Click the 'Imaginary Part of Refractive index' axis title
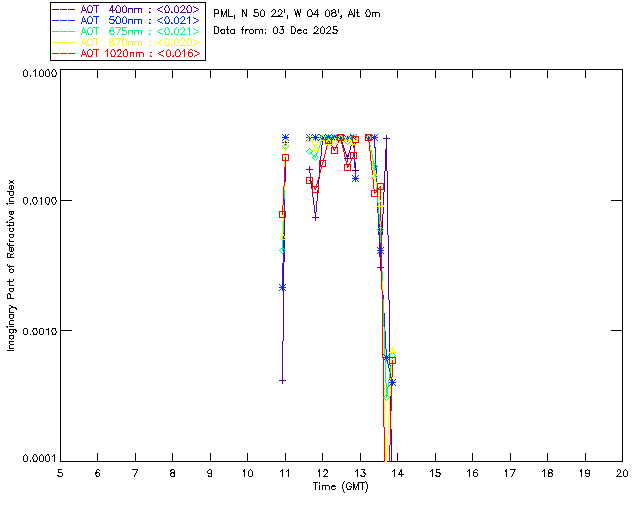Image resolution: width=640 pixels, height=512 pixels. 11,265
